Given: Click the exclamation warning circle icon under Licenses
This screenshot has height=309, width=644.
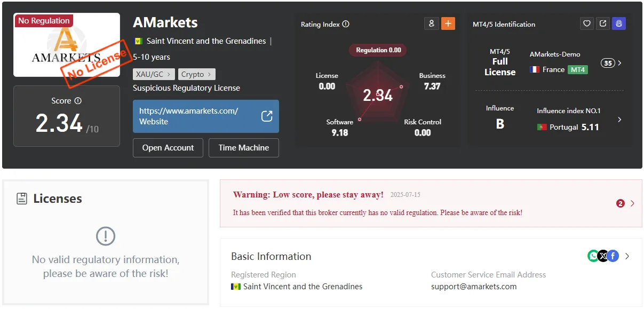Looking at the screenshot, I should click(x=106, y=236).
